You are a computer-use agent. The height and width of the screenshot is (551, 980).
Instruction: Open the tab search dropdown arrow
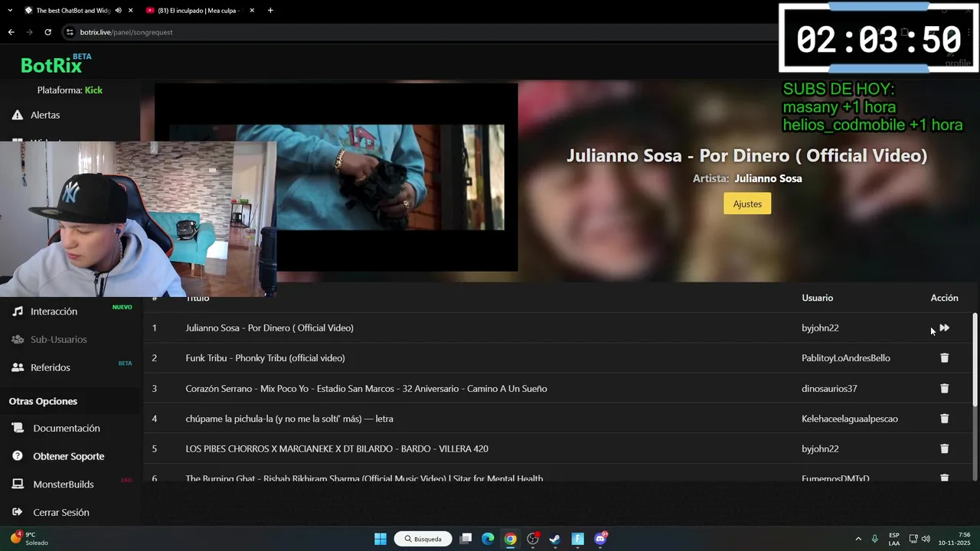(x=11, y=11)
